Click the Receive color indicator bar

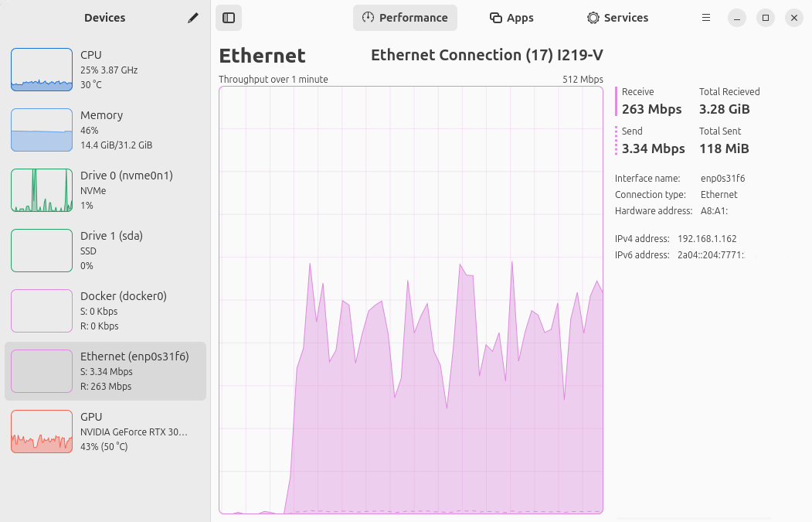click(617, 101)
